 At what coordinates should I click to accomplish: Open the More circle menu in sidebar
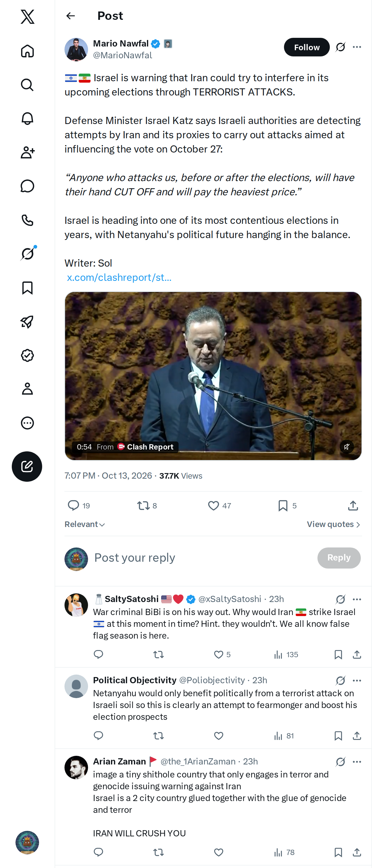(x=27, y=423)
